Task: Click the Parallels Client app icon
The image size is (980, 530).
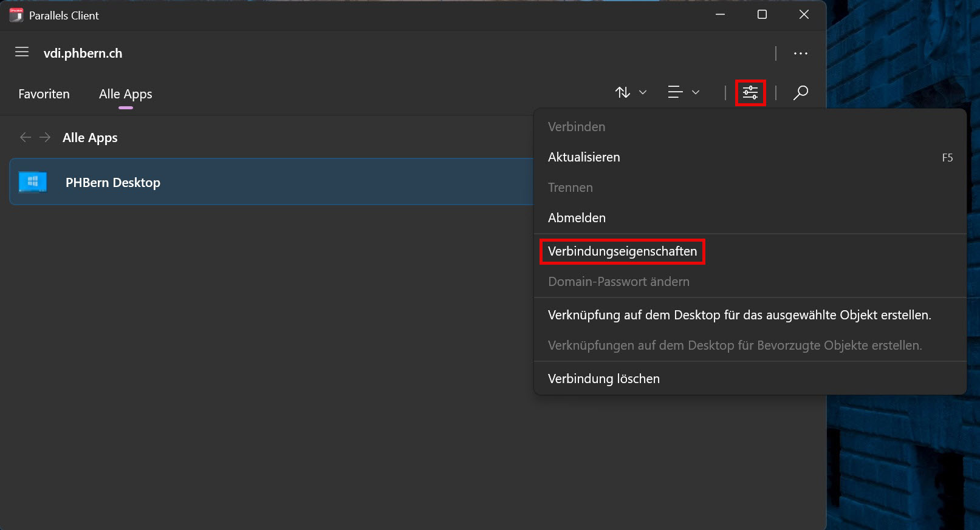Action: [16, 15]
